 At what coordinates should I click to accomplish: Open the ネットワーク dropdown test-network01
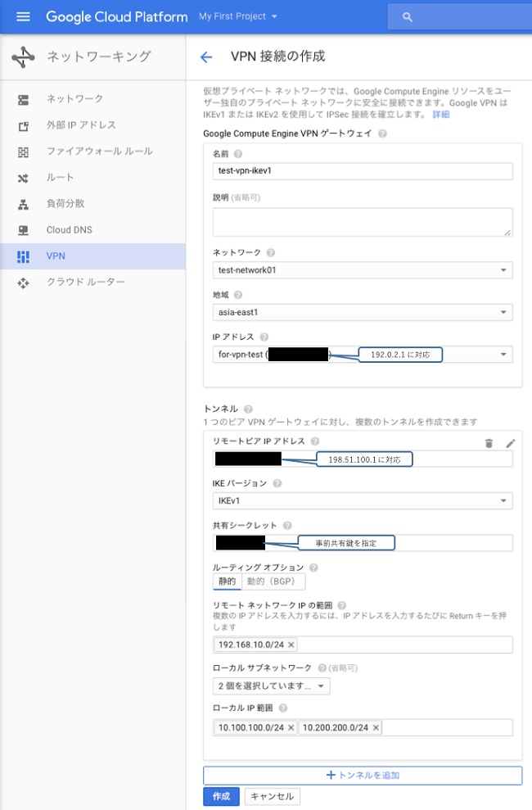(362, 270)
